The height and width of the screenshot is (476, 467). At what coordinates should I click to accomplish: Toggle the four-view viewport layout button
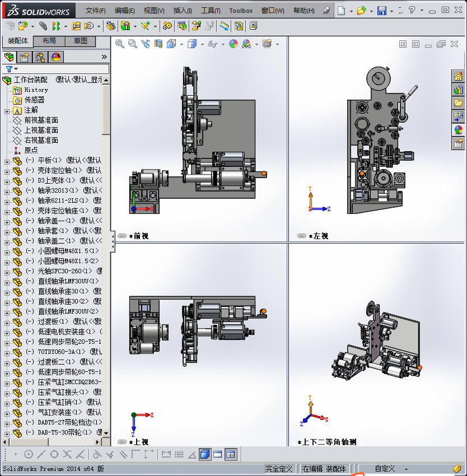pyautogui.click(x=231, y=454)
